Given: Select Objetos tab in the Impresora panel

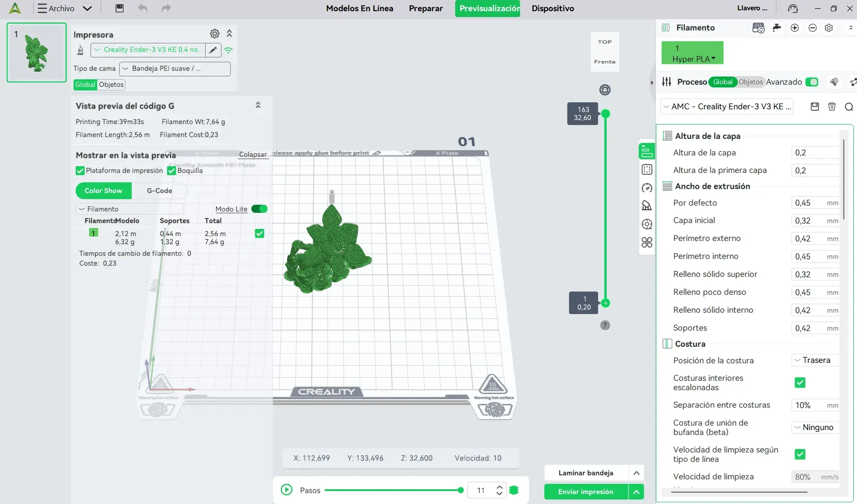Looking at the screenshot, I should (111, 85).
